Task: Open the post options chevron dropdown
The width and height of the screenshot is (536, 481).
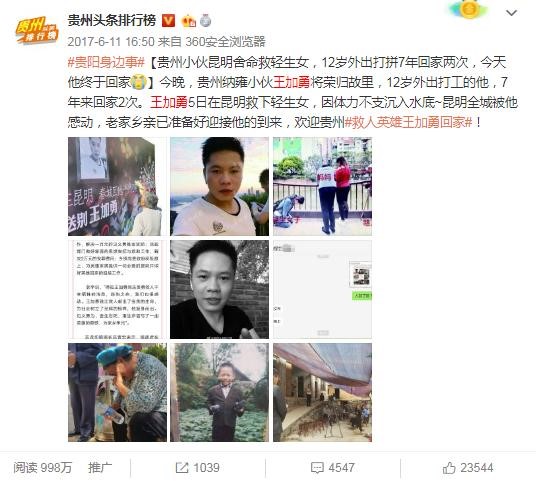Action: tap(511, 13)
